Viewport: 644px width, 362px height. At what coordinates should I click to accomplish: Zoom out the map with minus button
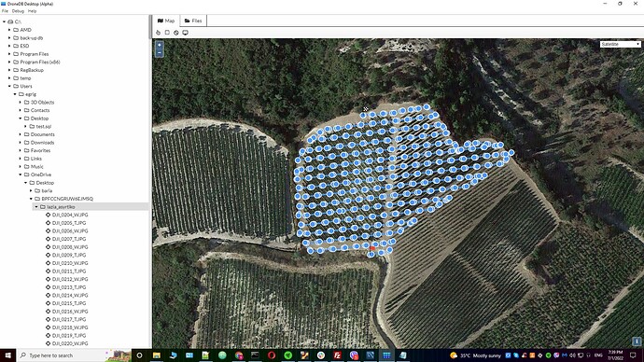(159, 52)
